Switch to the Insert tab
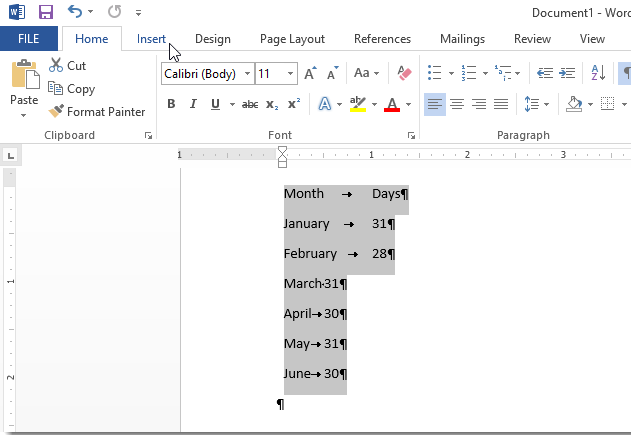 coord(151,39)
